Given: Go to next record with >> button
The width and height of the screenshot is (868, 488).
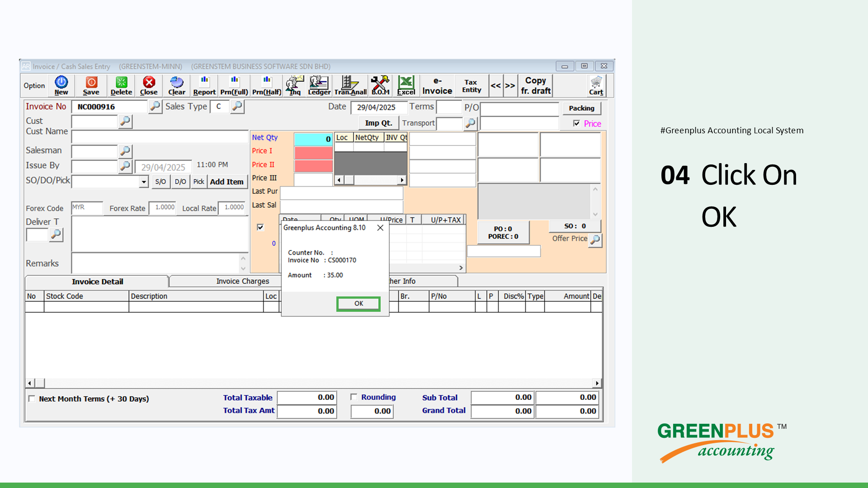Looking at the screenshot, I should 510,86.
